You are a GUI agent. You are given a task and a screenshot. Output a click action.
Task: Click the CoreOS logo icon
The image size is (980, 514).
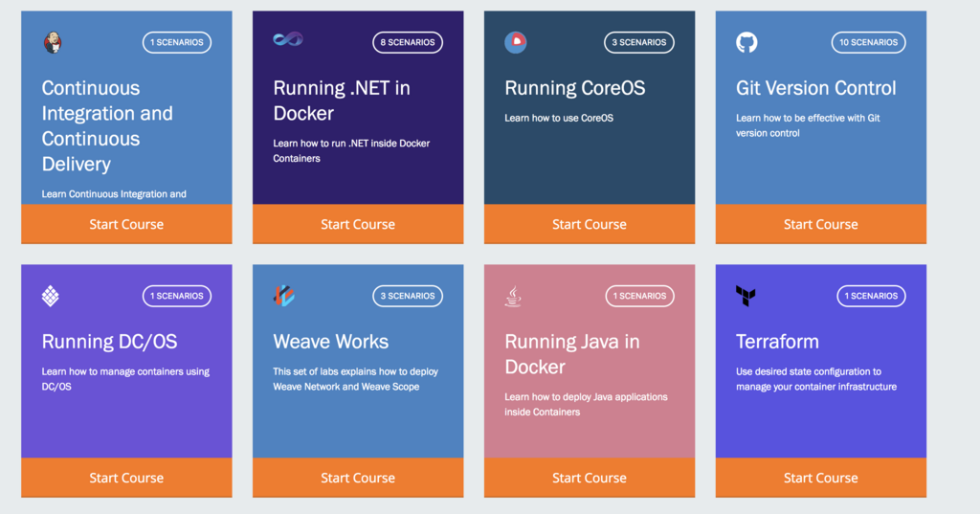pos(516,42)
